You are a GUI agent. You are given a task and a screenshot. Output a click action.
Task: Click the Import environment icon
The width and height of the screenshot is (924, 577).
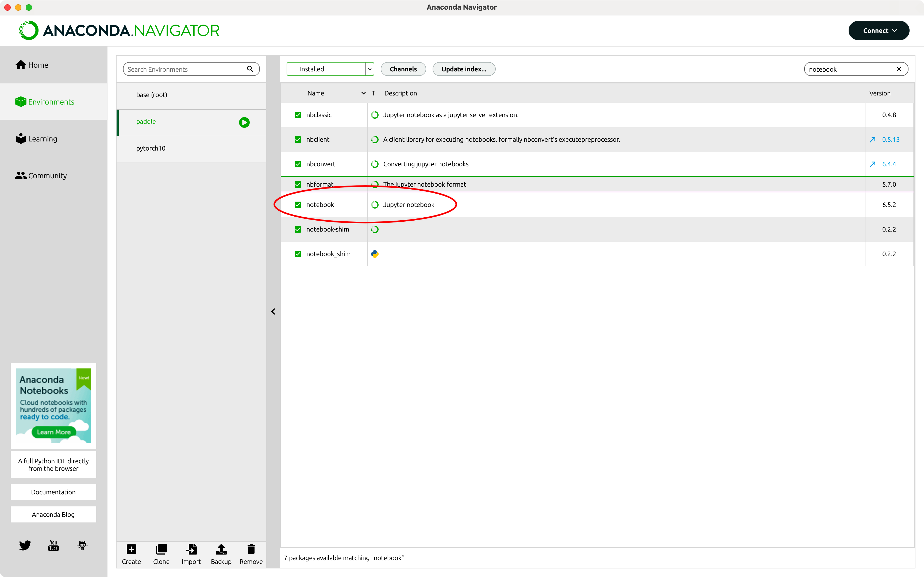[191, 549]
